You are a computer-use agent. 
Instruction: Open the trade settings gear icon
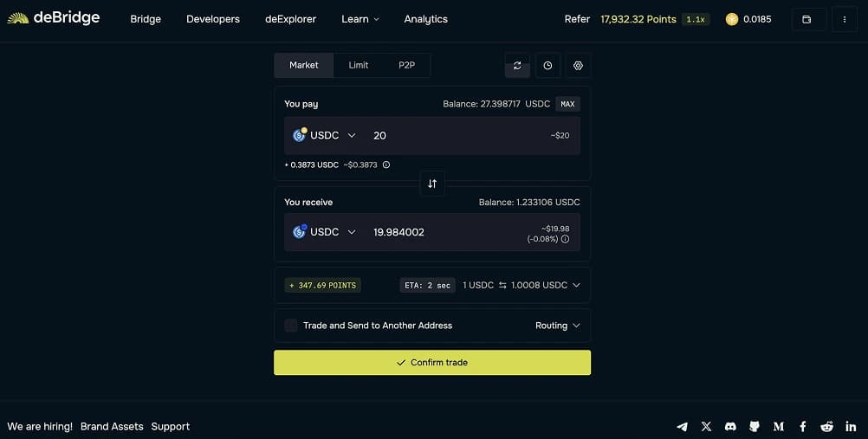click(578, 66)
